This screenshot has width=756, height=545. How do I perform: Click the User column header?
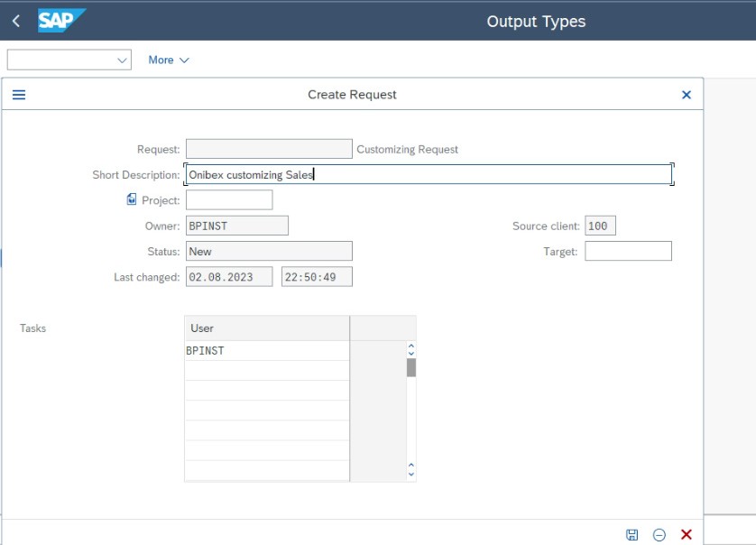click(x=267, y=328)
